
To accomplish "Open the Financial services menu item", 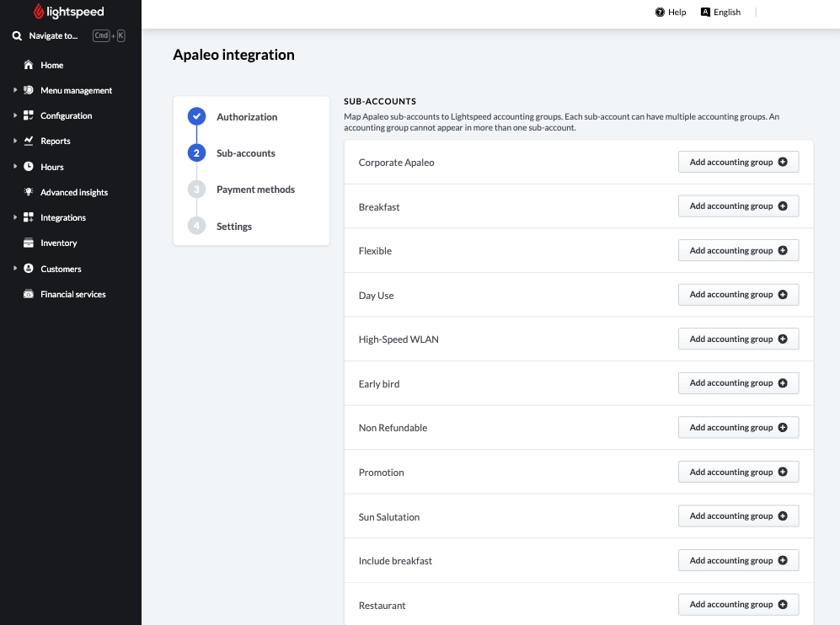I will point(72,295).
